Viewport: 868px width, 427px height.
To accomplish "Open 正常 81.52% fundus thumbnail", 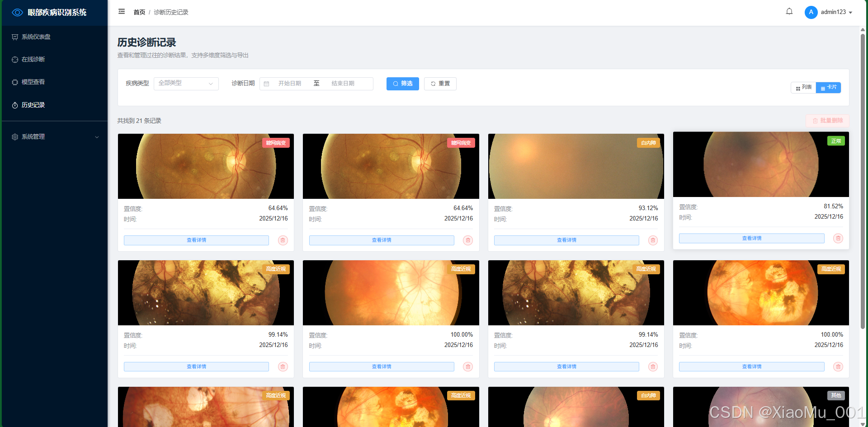I will [x=761, y=164].
